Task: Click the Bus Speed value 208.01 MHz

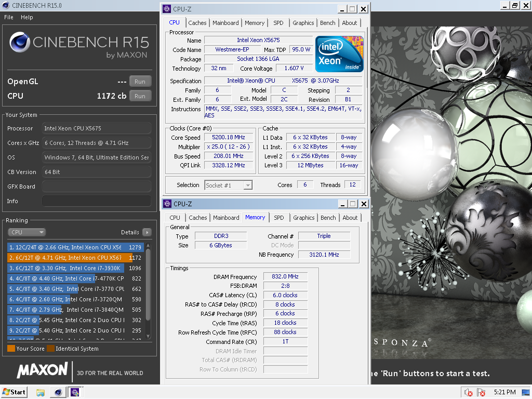Action: coord(229,156)
